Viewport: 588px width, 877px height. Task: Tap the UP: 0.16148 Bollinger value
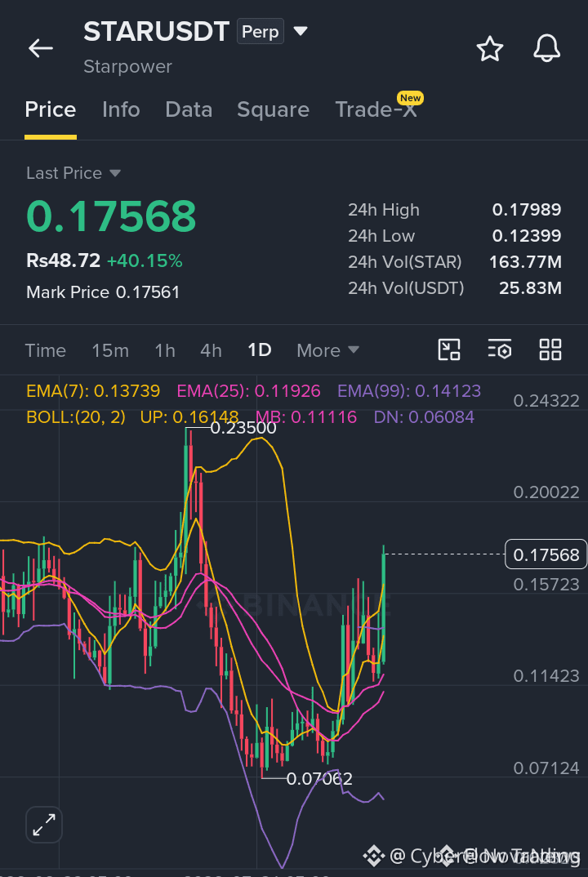point(189,416)
